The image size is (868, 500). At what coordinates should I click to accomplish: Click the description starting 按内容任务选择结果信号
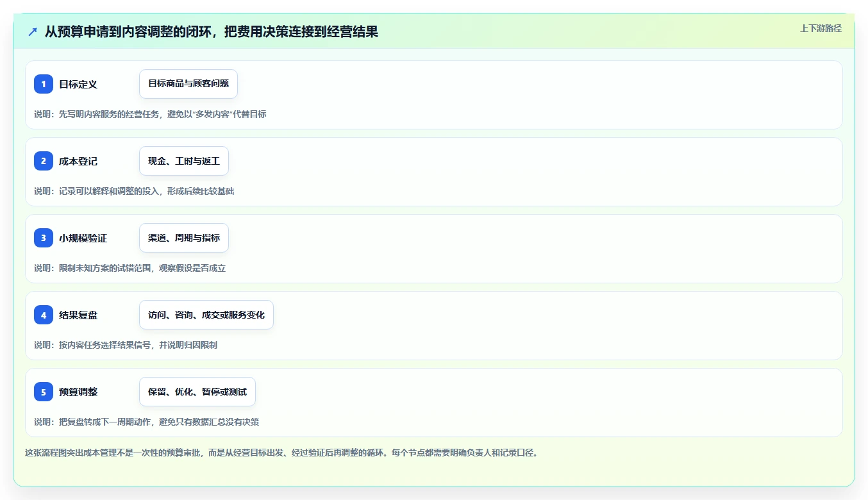(126, 345)
